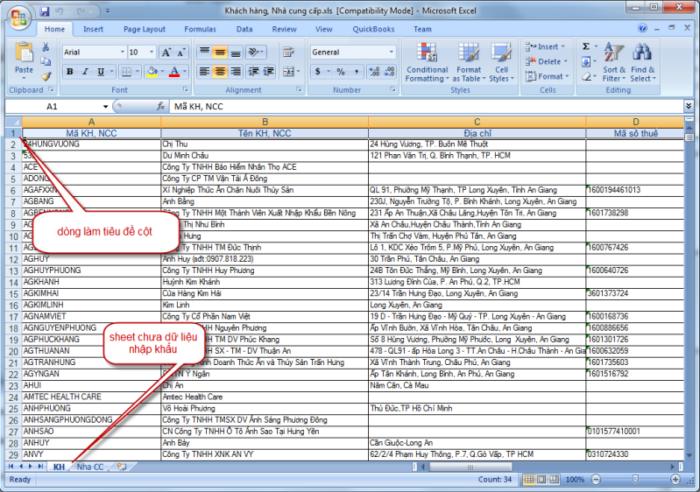Screen dimensions: 700x492
Task: Expand the number format dropdown (General)
Action: click(x=392, y=51)
